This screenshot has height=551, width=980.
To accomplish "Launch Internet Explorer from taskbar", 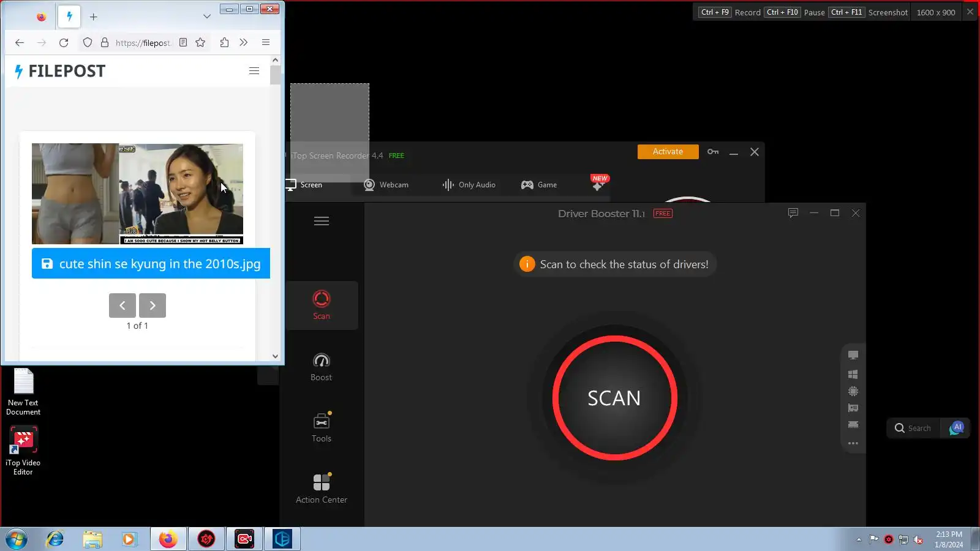I will click(x=55, y=539).
